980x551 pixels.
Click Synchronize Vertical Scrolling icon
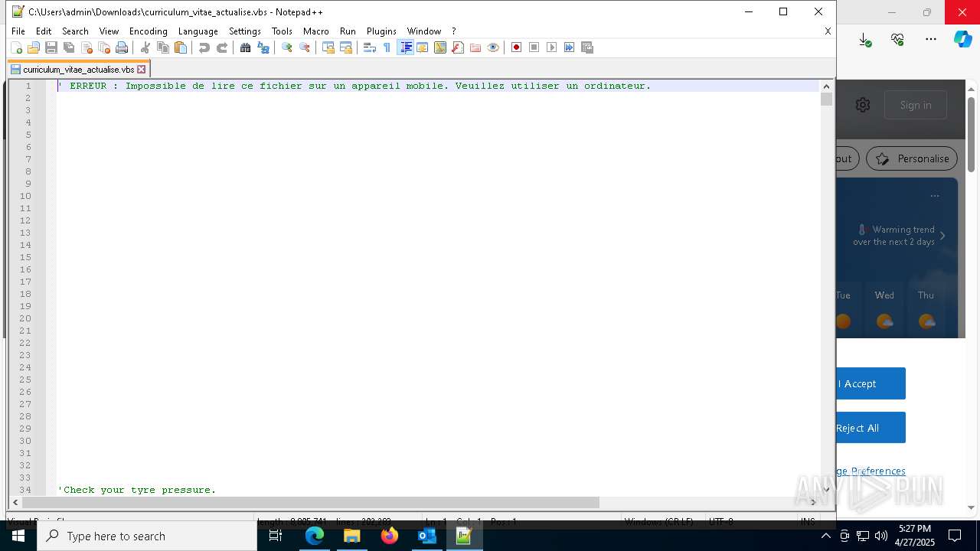pos(328,47)
